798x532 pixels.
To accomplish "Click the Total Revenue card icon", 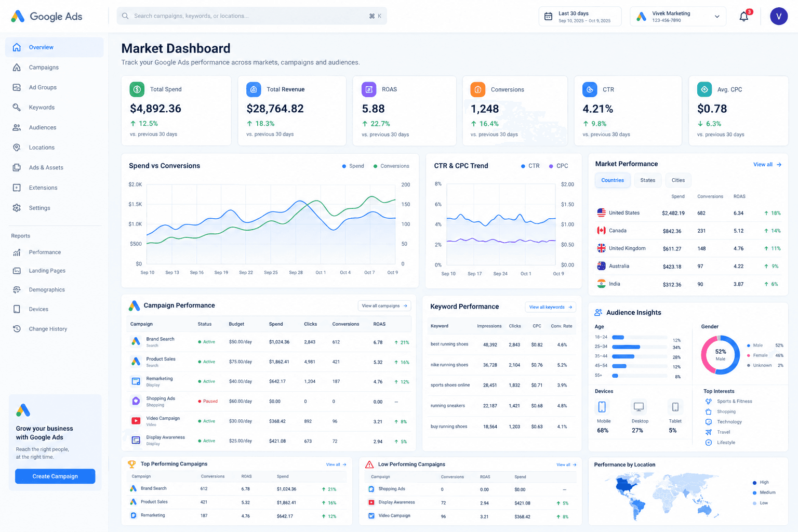I will coord(254,89).
